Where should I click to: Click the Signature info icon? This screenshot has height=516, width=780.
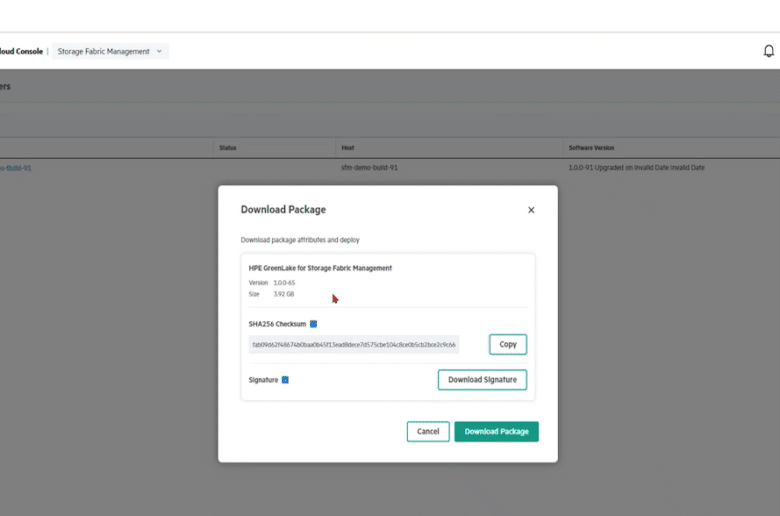coord(285,380)
